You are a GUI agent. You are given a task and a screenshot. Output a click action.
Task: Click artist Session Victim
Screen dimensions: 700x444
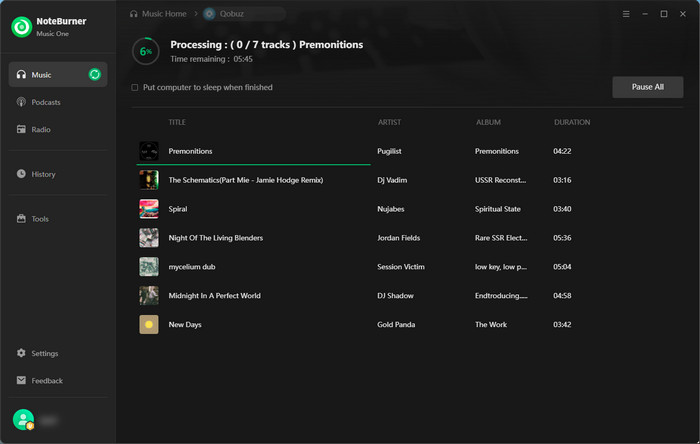tap(401, 267)
